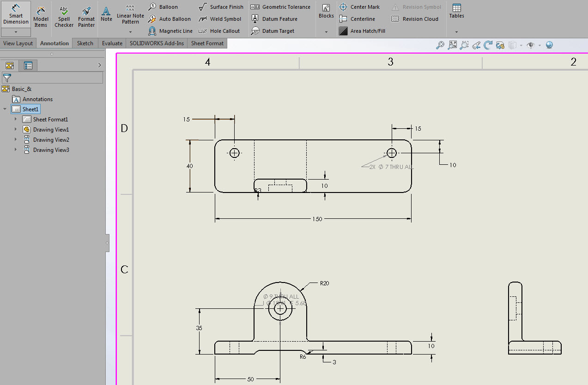Insert a Datum Target

point(273,31)
